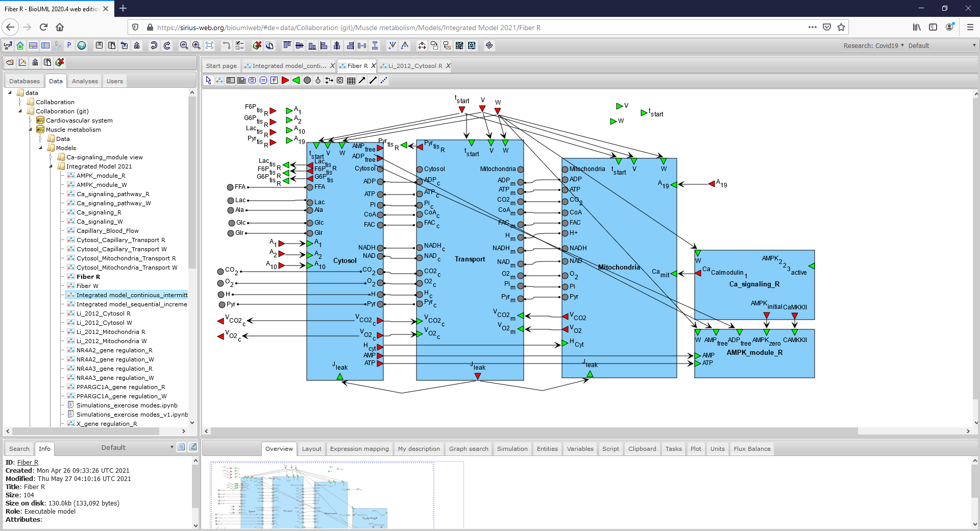This screenshot has height=531, width=980.
Task: Click the document view icon in Info panel
Action: tap(181, 447)
